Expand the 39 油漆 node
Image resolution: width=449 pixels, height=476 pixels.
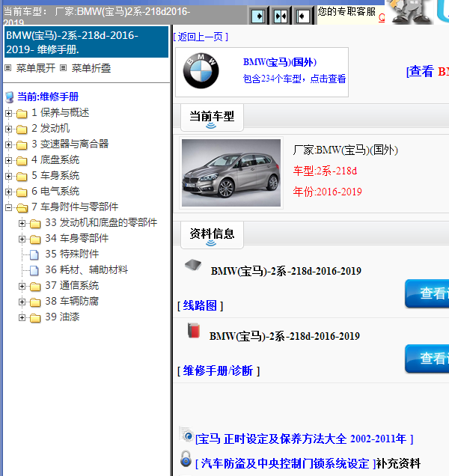[22, 318]
